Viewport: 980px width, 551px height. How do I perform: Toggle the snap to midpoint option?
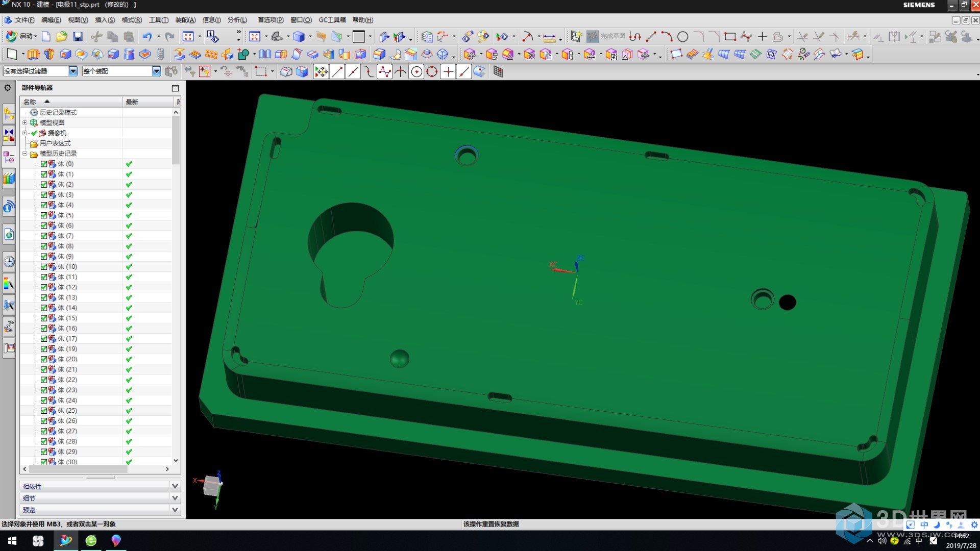click(x=353, y=72)
